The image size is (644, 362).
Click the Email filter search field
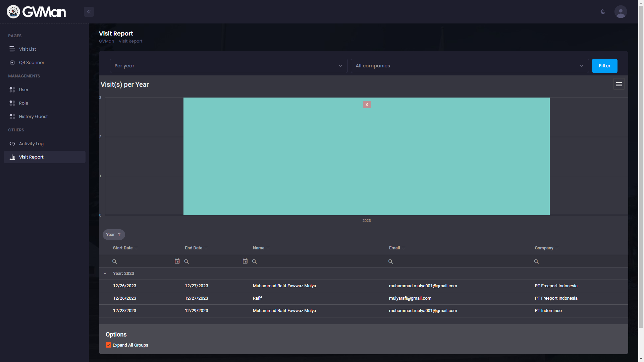pos(459,261)
